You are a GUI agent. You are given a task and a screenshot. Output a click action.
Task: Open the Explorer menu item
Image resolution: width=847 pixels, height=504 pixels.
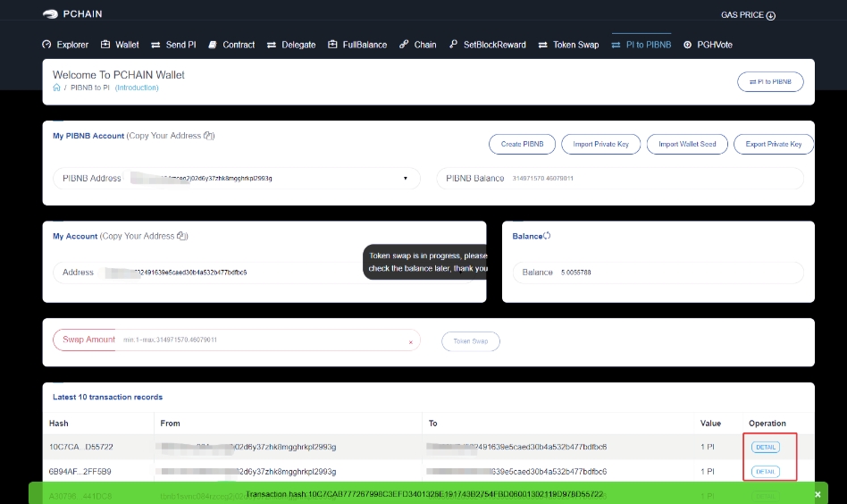(65, 45)
